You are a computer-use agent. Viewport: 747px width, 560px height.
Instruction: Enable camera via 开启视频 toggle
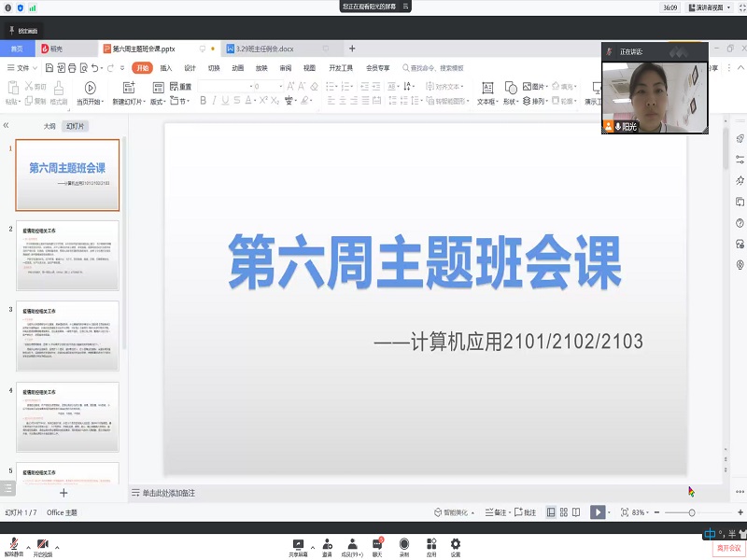(x=45, y=543)
